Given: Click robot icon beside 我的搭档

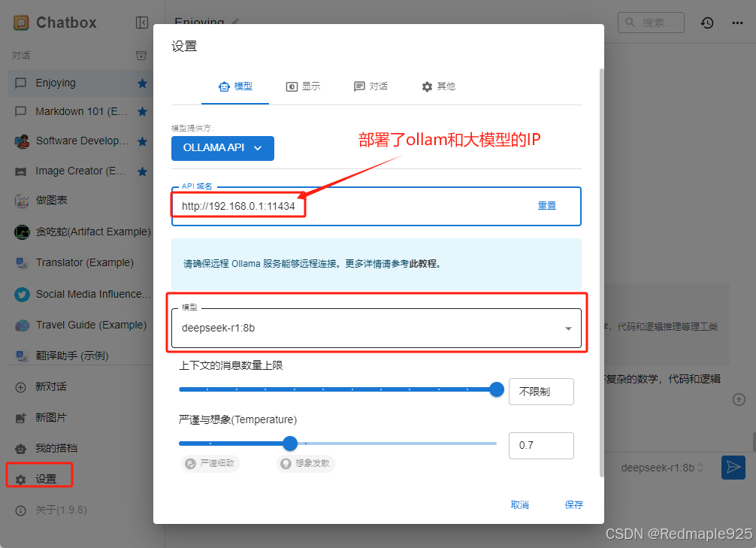Looking at the screenshot, I should tap(21, 449).
